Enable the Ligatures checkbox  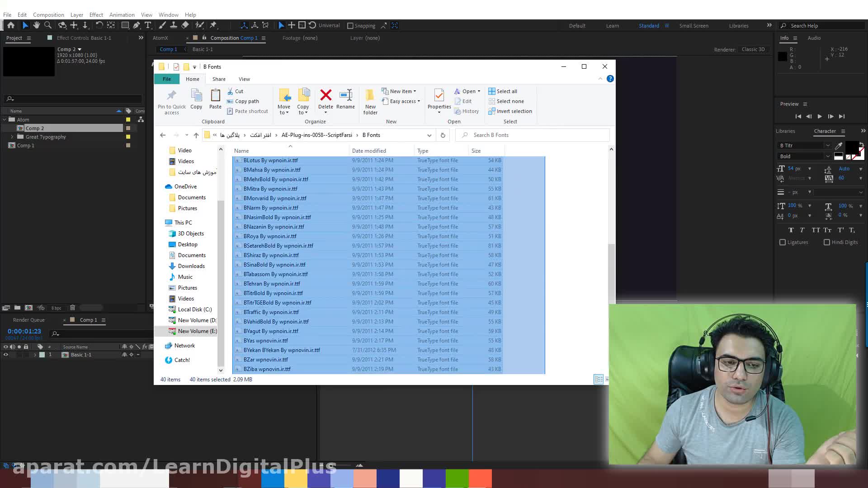click(x=783, y=242)
